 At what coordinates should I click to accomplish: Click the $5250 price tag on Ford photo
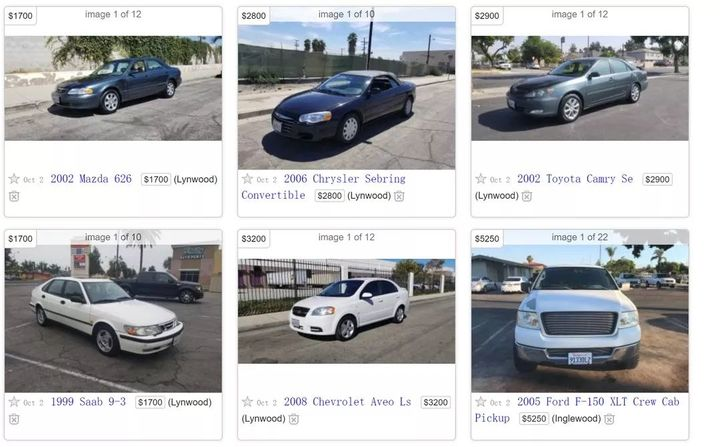coord(487,238)
